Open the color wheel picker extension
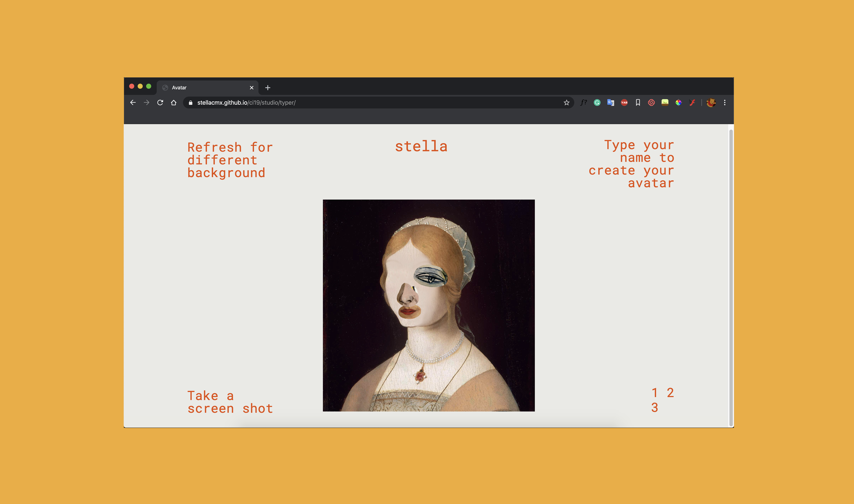The image size is (854, 504). click(678, 103)
